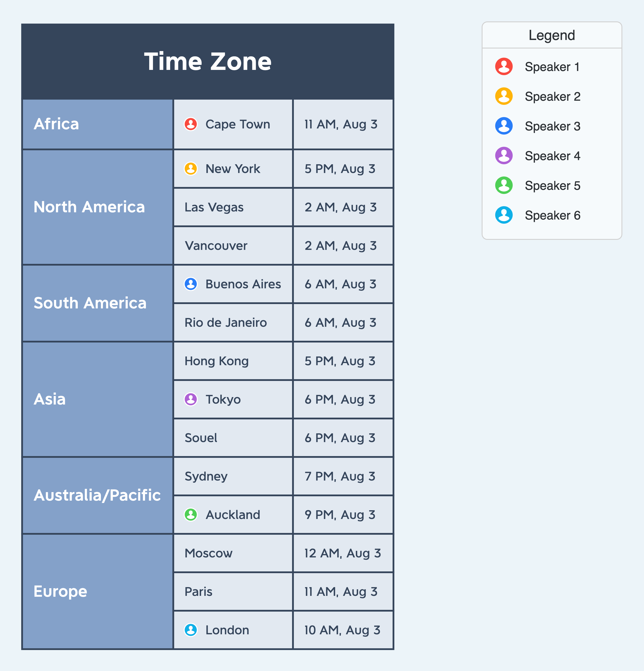The height and width of the screenshot is (671, 644).
Task: Click the red speaker icon beside Cape Town
Action: point(191,124)
